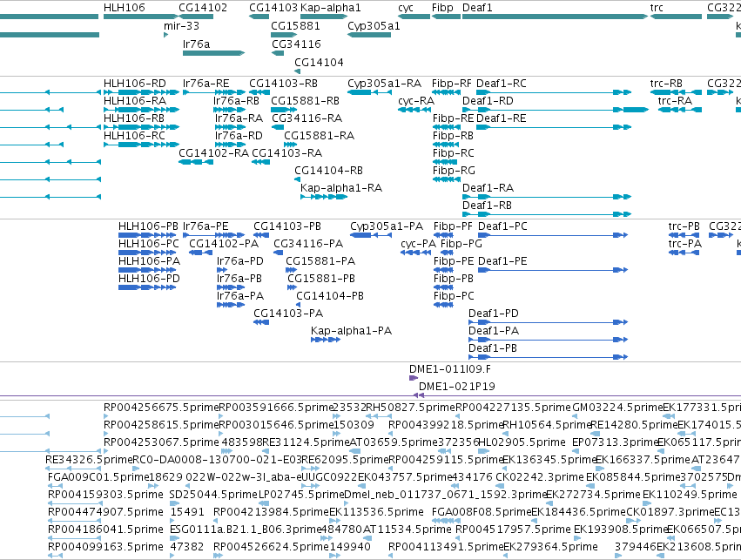
Task: Select the Kap-alpha1-PA protein label
Action: point(352,331)
